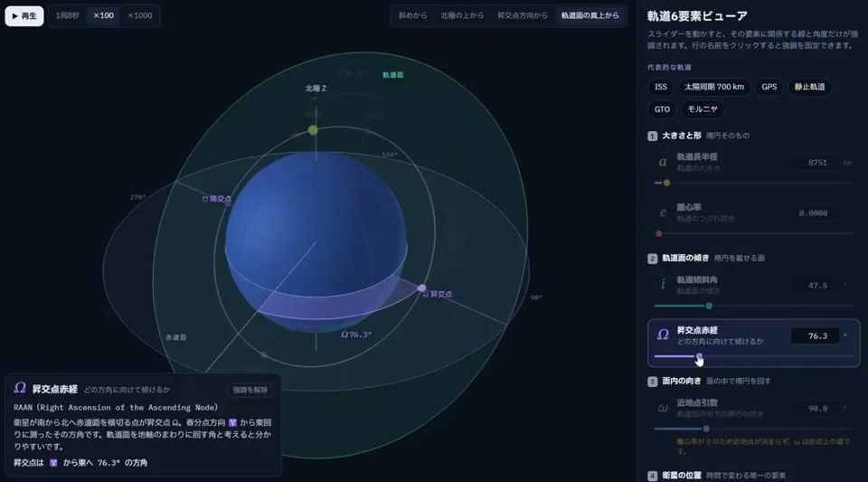Click the section 2 number badge
The image size is (868, 482).
point(652,259)
